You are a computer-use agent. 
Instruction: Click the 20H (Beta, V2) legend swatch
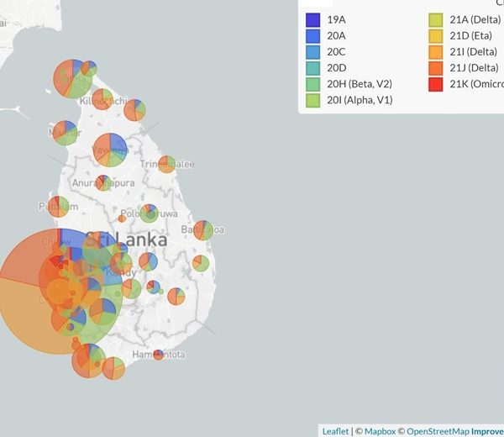click(313, 83)
